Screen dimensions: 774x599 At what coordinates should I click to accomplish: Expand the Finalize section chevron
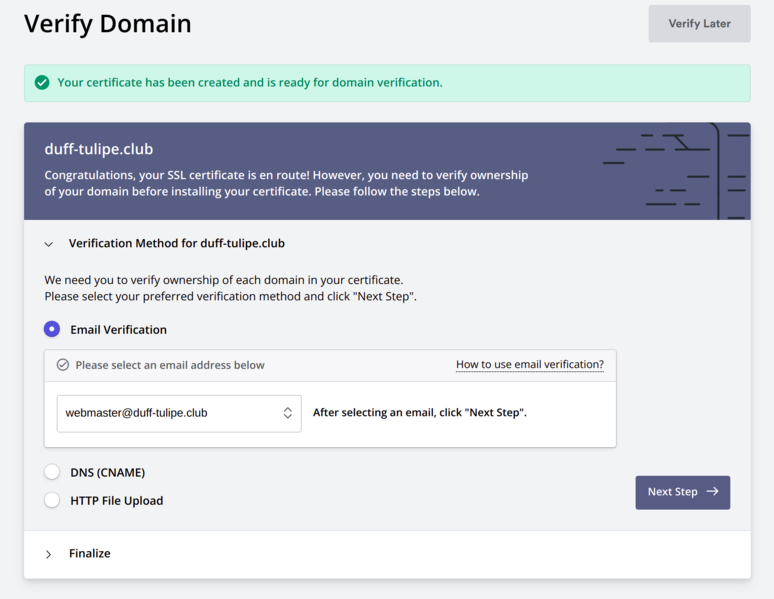click(x=49, y=554)
